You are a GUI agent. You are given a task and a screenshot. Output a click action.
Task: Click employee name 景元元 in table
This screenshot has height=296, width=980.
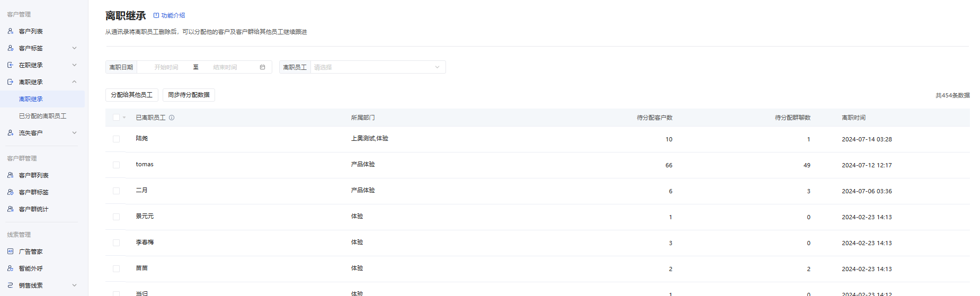pyautogui.click(x=145, y=216)
